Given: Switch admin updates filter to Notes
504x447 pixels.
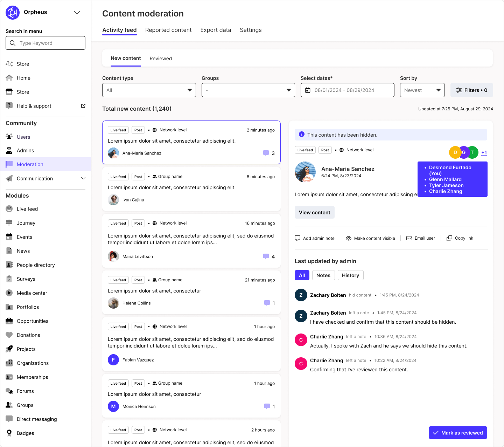Looking at the screenshot, I should (x=323, y=275).
